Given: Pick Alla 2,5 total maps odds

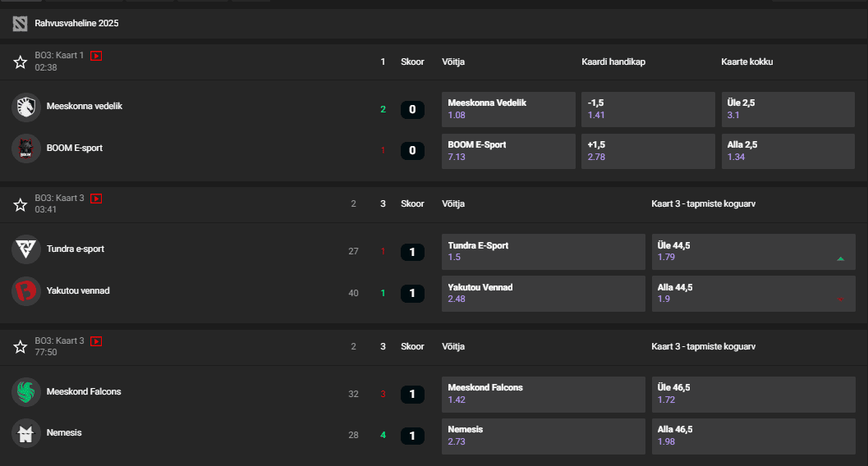Looking at the screenshot, I should pos(788,152).
